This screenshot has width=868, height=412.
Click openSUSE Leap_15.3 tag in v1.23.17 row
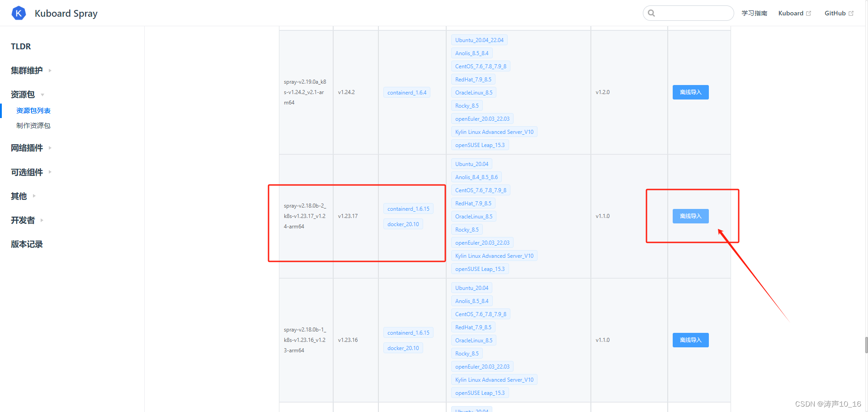[x=480, y=269]
